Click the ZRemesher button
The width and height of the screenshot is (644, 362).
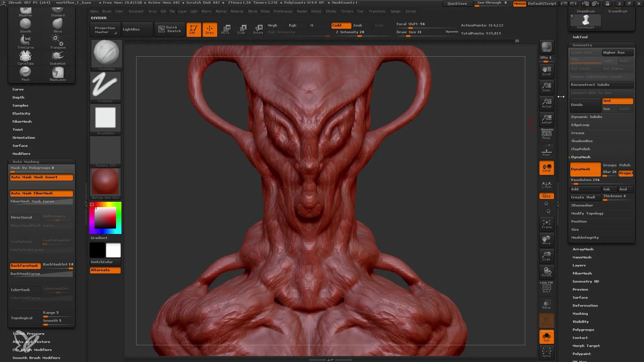click(x=582, y=205)
